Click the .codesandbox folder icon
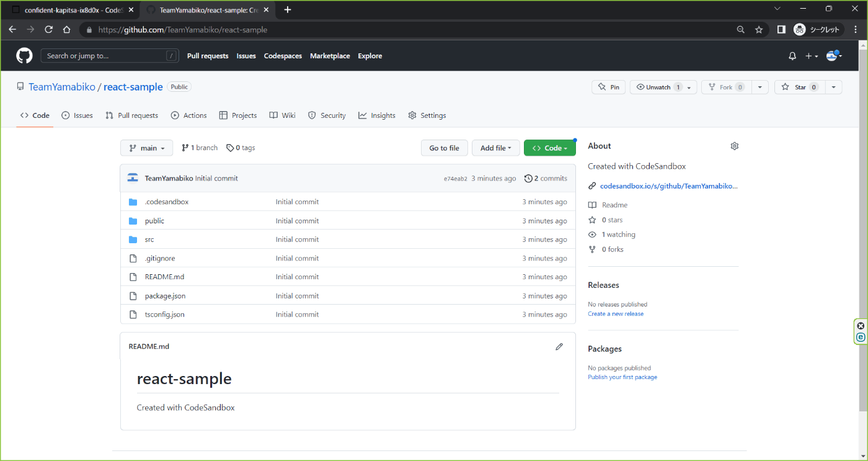Viewport: 868px width, 461px height. click(133, 202)
